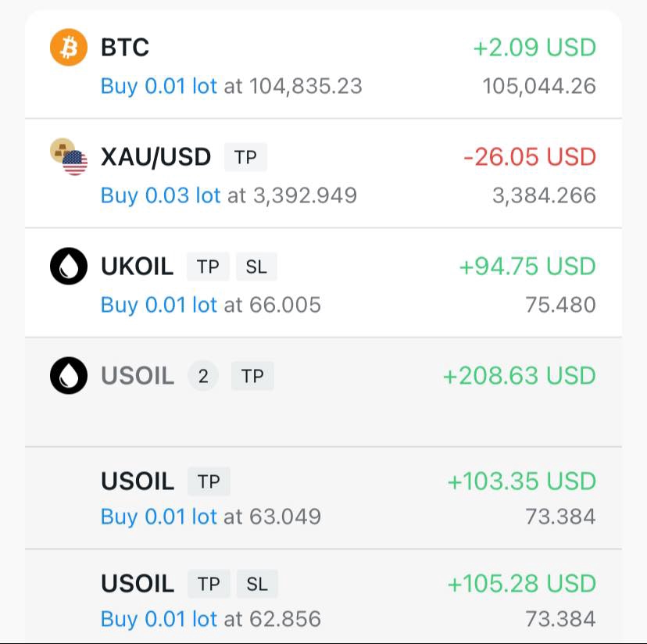Click the Bitcoin coin icon
647x644 pixels.
point(69,48)
